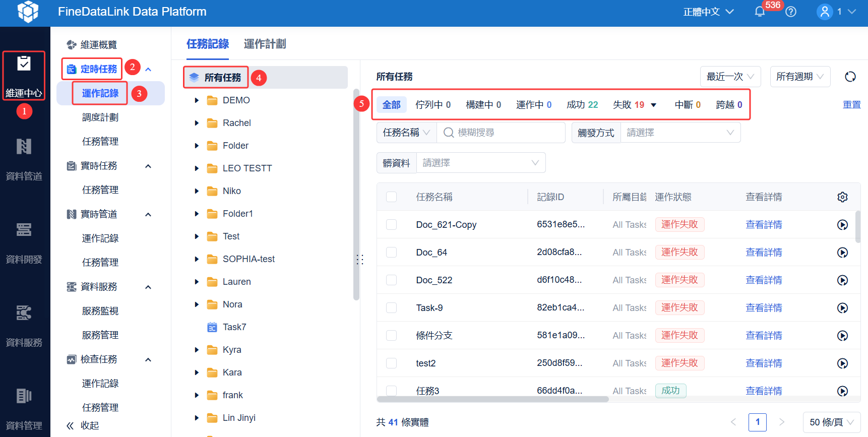Open the 正體中文 language dropdown
This screenshot has height=437, width=868.
[708, 12]
